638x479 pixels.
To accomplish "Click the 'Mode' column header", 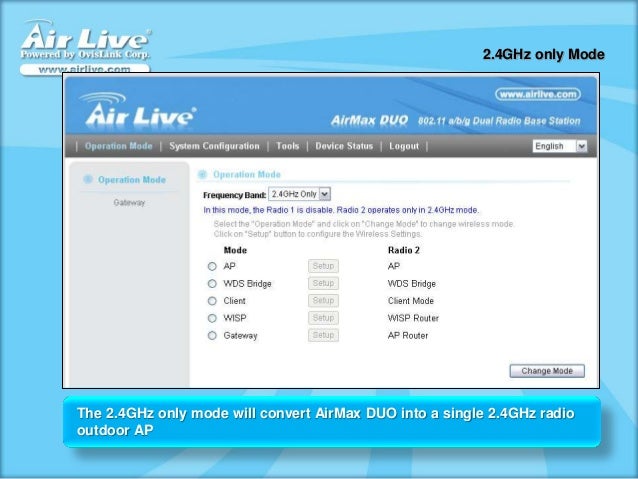I will [235, 250].
